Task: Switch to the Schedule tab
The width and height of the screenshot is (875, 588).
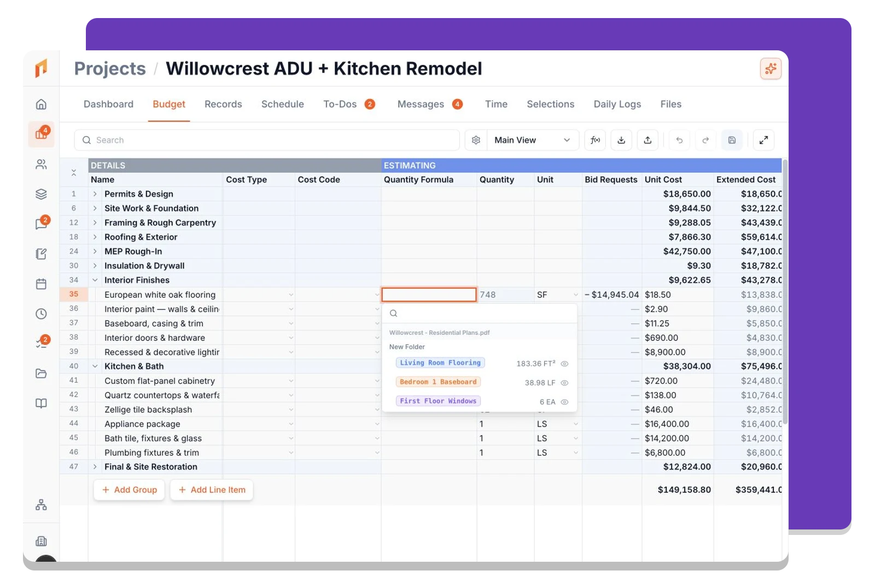Action: pyautogui.click(x=282, y=104)
